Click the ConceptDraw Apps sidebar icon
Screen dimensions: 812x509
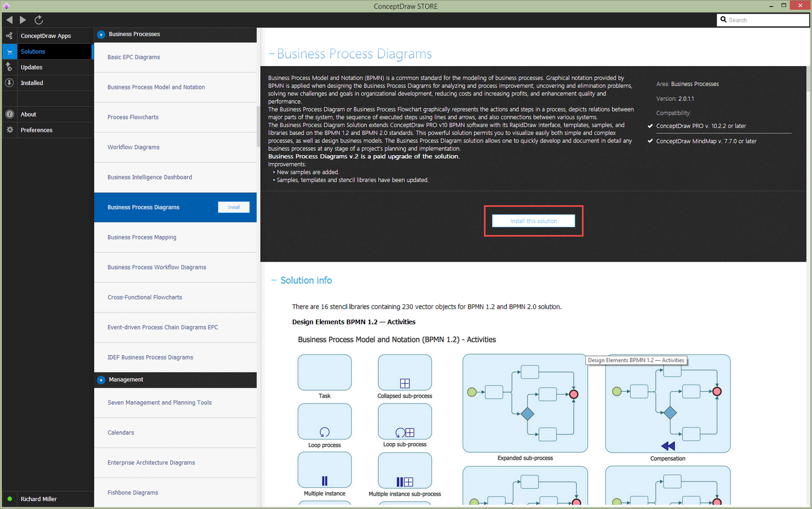(x=9, y=36)
